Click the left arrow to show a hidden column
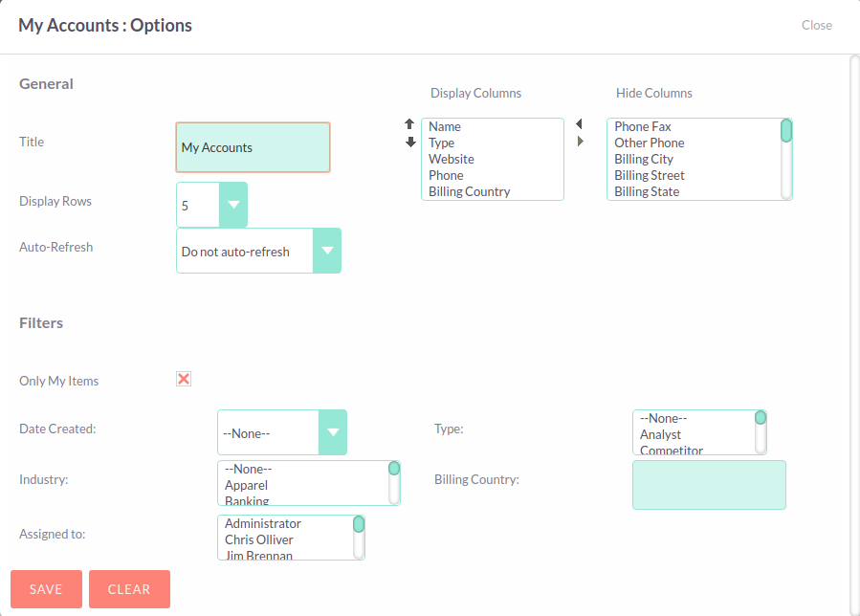Image resolution: width=860 pixels, height=616 pixels. click(x=580, y=122)
